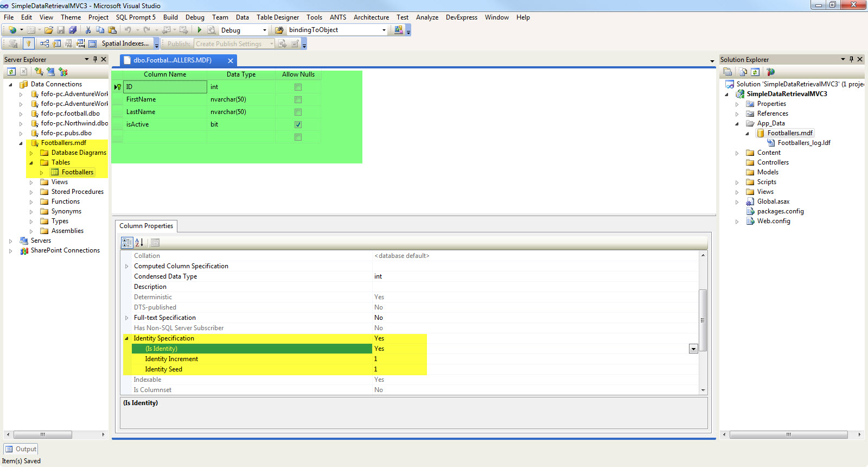Click the Copy toolbar icon
Viewport: 868px width, 467px height.
100,30
